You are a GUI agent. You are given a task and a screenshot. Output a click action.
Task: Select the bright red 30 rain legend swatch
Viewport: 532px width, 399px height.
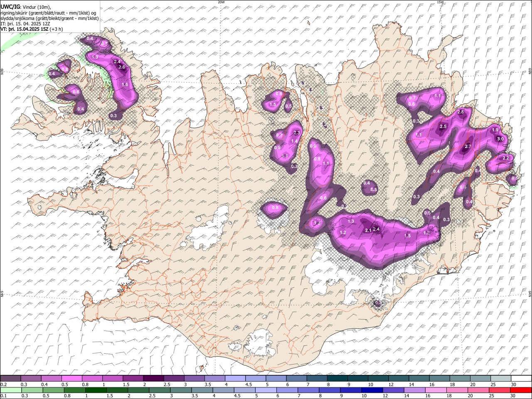pyautogui.click(x=521, y=390)
